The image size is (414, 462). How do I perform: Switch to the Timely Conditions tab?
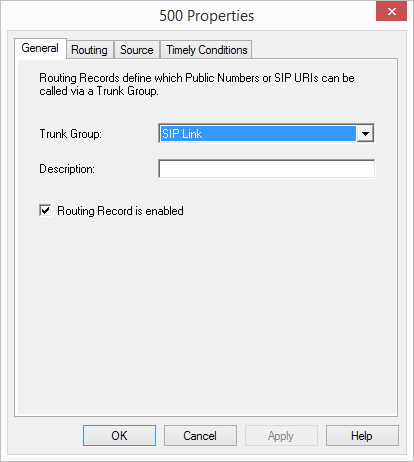click(207, 50)
